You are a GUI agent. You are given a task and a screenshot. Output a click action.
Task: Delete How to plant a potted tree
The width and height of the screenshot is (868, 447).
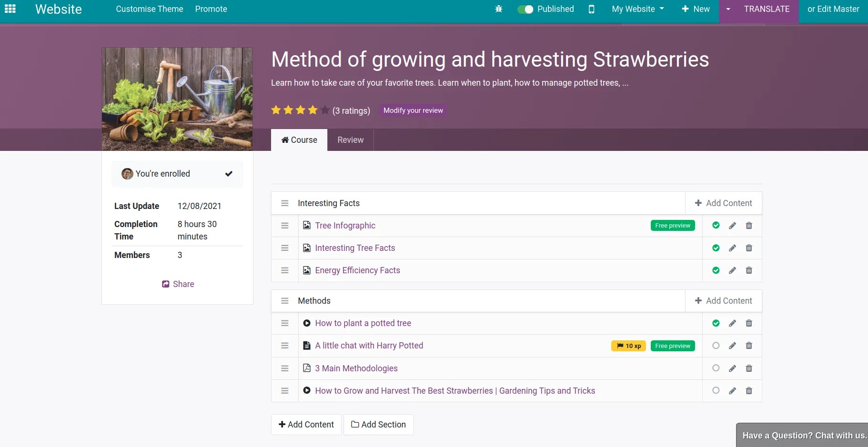point(749,323)
